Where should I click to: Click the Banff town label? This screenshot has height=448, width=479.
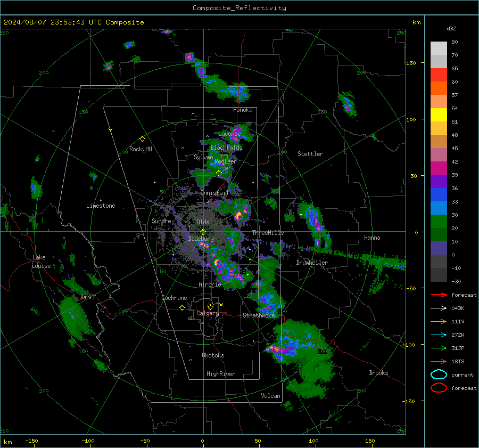(x=88, y=297)
